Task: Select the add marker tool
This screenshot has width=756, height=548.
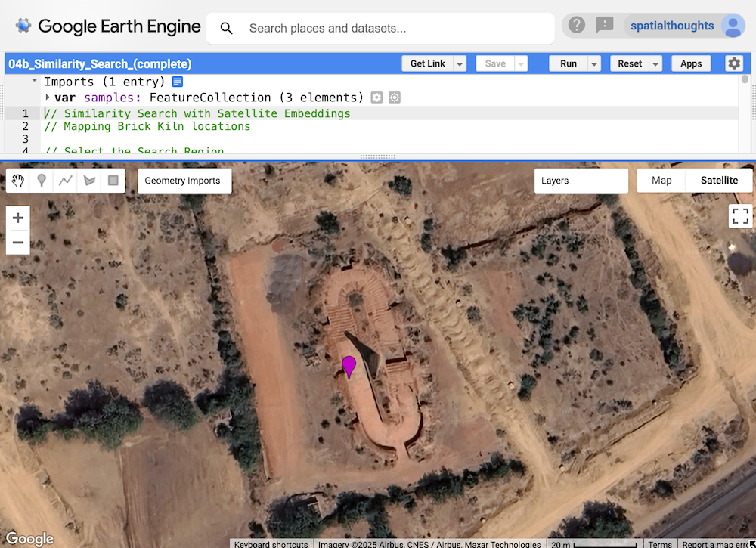Action: click(42, 181)
